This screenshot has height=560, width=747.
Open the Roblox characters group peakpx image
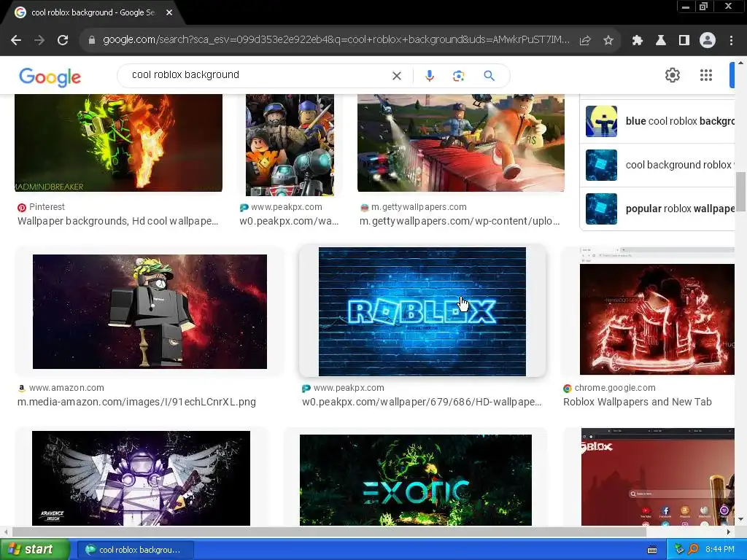click(x=290, y=145)
